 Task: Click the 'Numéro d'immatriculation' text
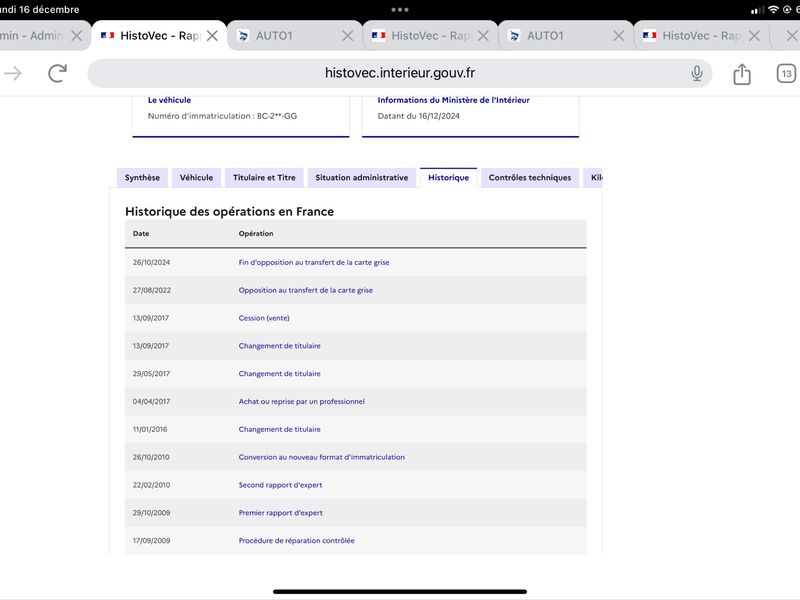(x=222, y=116)
